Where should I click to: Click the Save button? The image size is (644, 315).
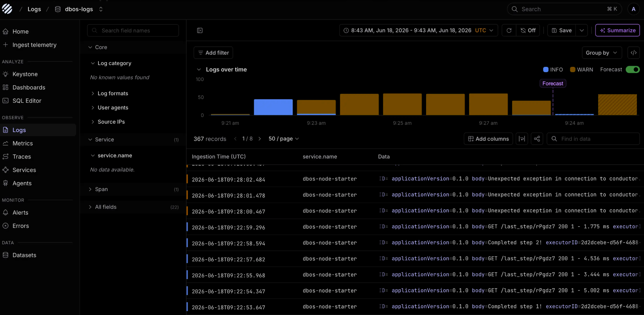(x=562, y=31)
